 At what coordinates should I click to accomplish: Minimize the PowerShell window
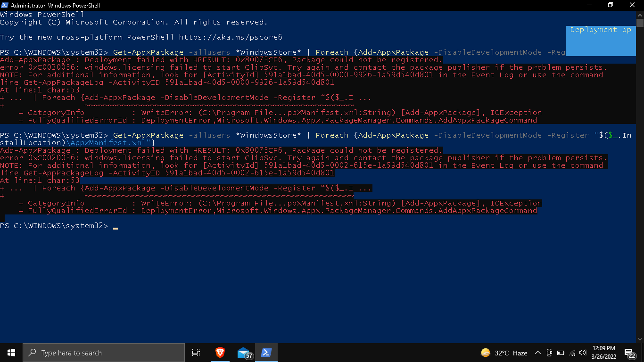(x=589, y=5)
